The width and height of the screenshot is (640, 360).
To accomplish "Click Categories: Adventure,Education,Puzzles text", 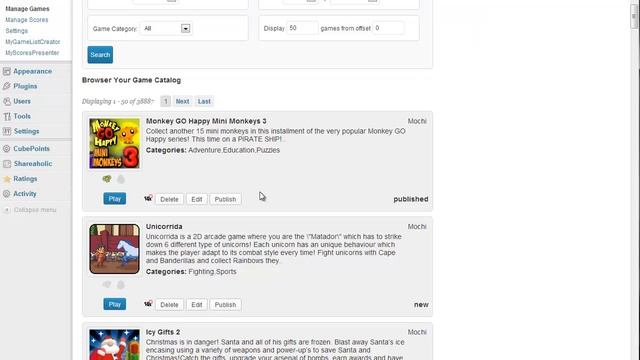I will (x=213, y=150).
